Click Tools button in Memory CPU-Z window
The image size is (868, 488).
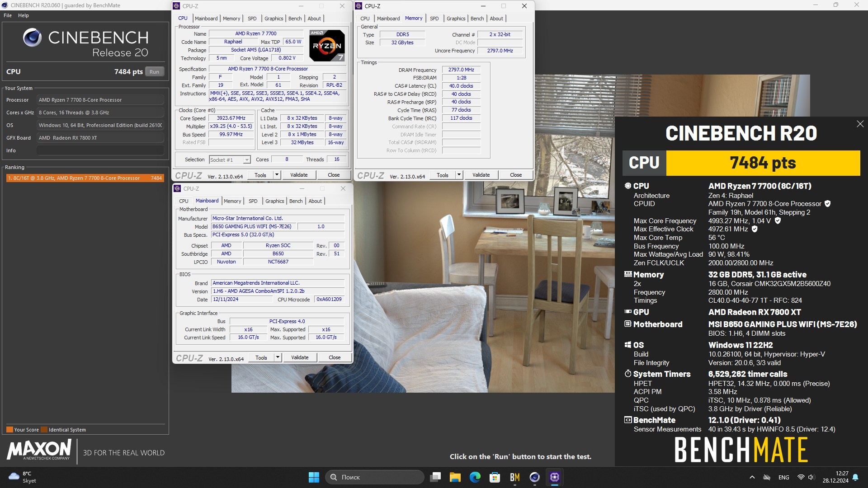pyautogui.click(x=443, y=175)
